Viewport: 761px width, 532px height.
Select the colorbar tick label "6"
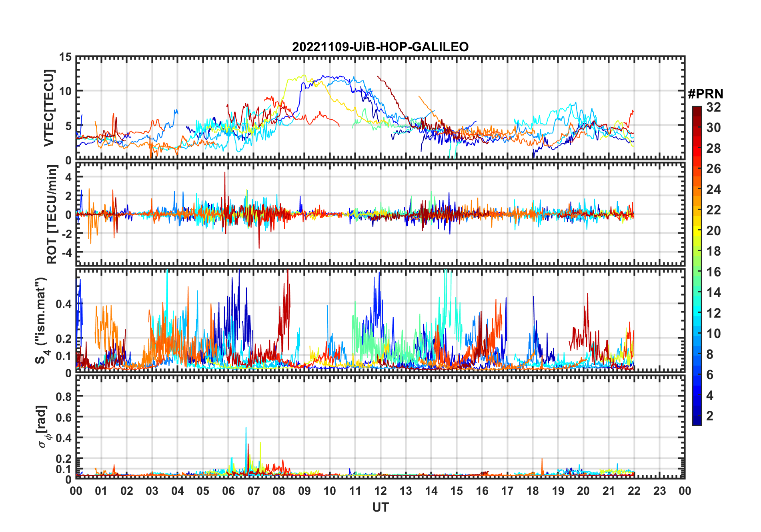[710, 375]
